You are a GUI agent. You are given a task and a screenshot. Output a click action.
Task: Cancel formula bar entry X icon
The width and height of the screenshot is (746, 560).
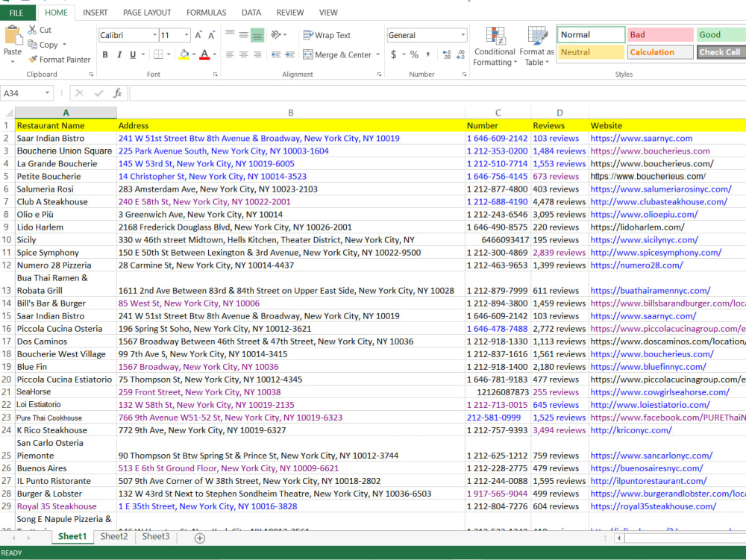80,92
